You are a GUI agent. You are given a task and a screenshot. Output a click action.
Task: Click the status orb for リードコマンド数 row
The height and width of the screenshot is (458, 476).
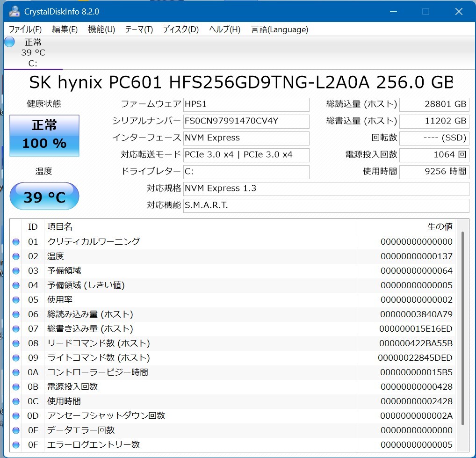click(16, 343)
